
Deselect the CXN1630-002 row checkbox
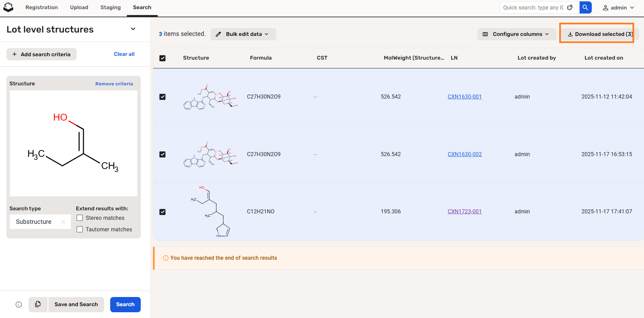pyautogui.click(x=162, y=154)
